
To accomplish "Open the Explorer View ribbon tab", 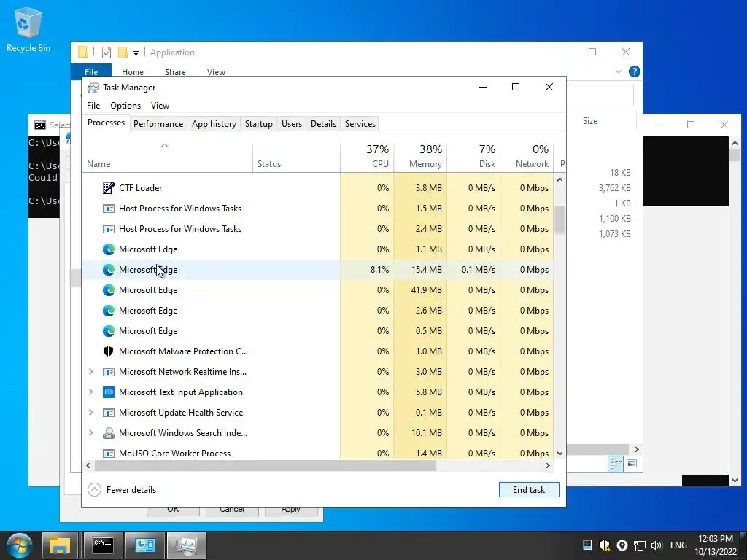I will pyautogui.click(x=216, y=72).
